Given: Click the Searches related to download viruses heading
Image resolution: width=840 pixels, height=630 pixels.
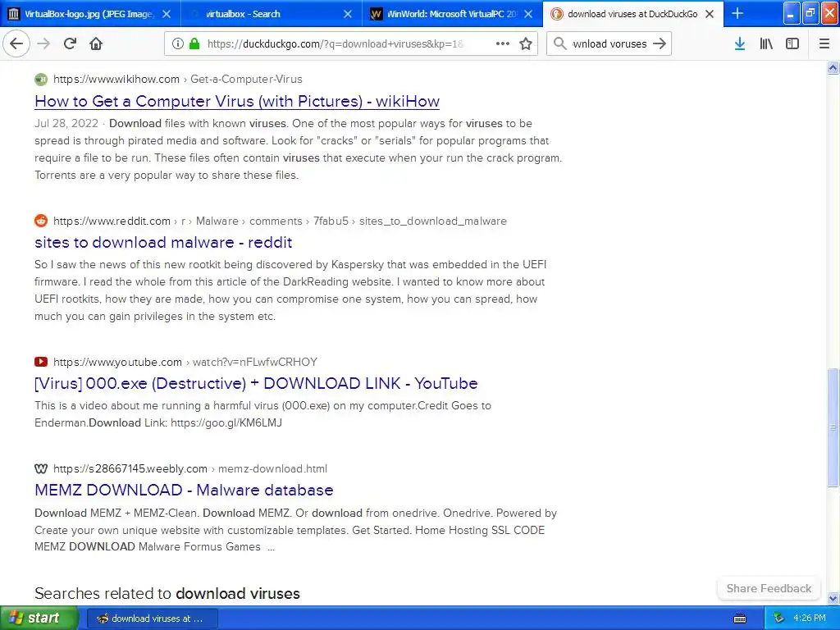Looking at the screenshot, I should (x=167, y=594).
